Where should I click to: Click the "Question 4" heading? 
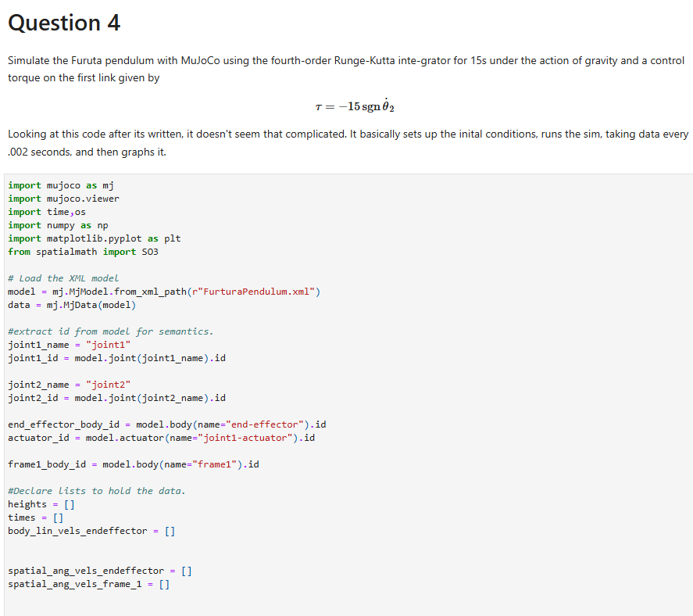(64, 23)
